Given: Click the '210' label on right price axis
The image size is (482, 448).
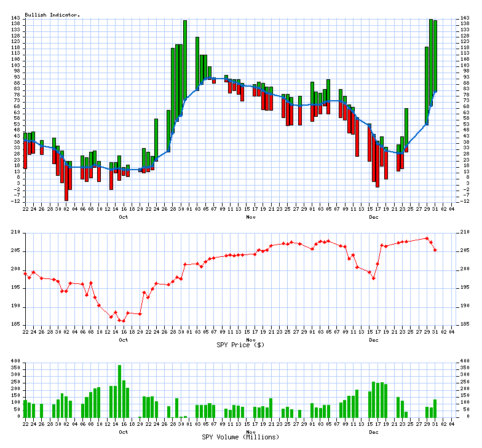Looking at the screenshot, I should (464, 233).
